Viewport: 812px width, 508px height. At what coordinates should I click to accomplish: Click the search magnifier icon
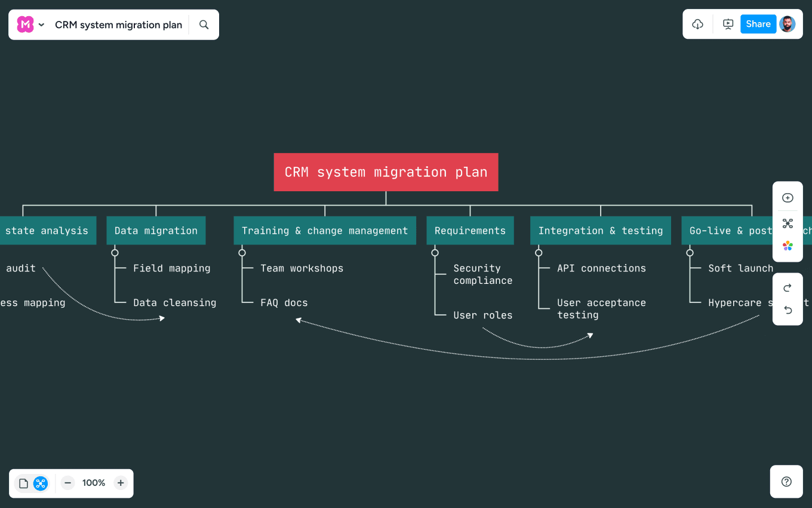[204, 25]
